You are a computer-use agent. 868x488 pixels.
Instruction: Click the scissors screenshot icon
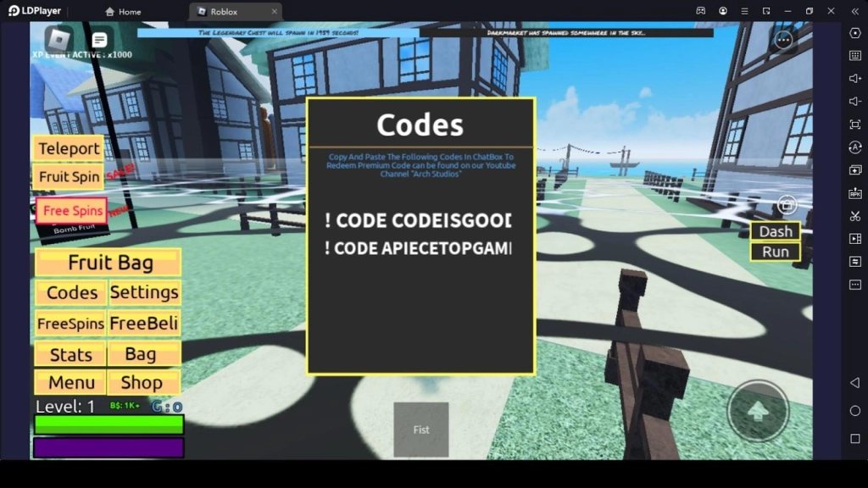[854, 216]
